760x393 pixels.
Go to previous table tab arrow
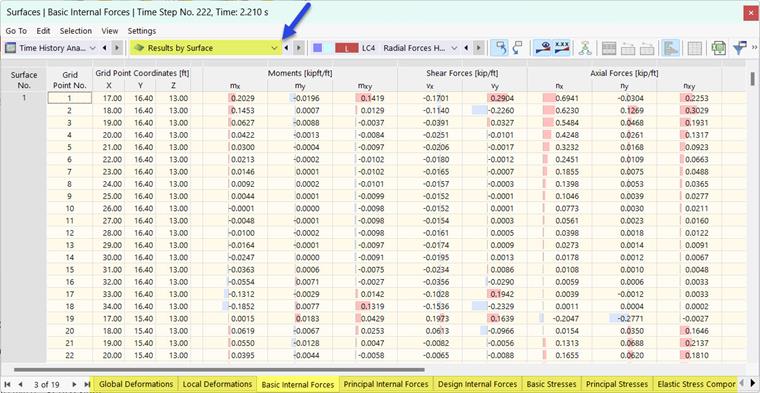(x=20, y=384)
